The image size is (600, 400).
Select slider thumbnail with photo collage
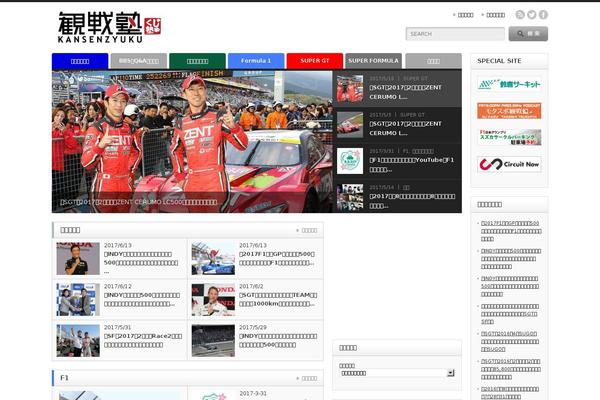click(350, 197)
